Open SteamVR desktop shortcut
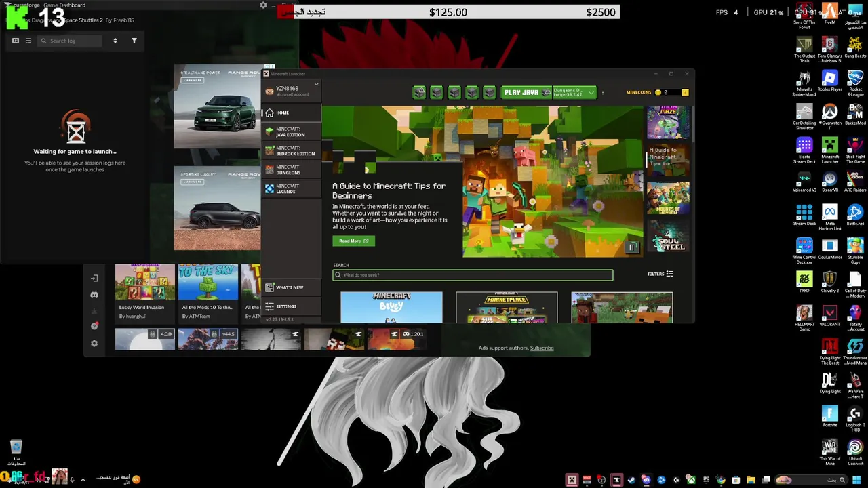Screen dimensions: 868x488 point(829,182)
